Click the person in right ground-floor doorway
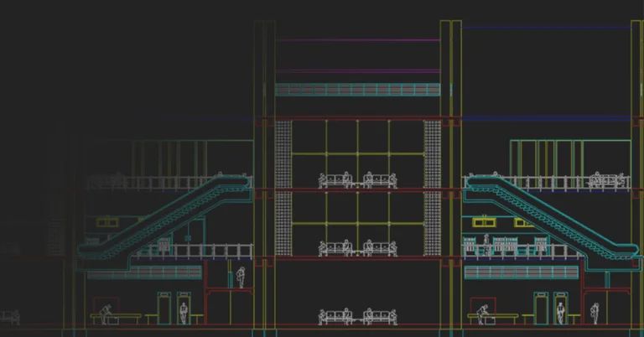The image size is (644, 337). point(560,312)
